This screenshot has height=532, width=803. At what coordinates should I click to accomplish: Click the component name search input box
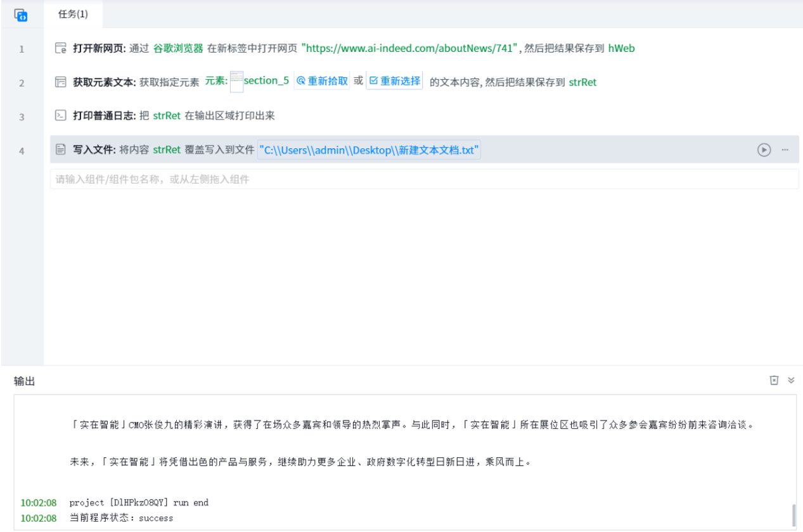(x=423, y=179)
